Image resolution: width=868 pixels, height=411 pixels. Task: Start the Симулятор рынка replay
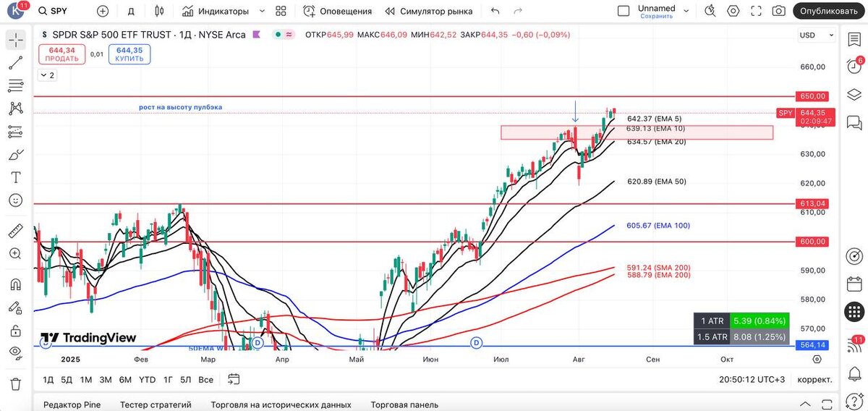(x=429, y=11)
